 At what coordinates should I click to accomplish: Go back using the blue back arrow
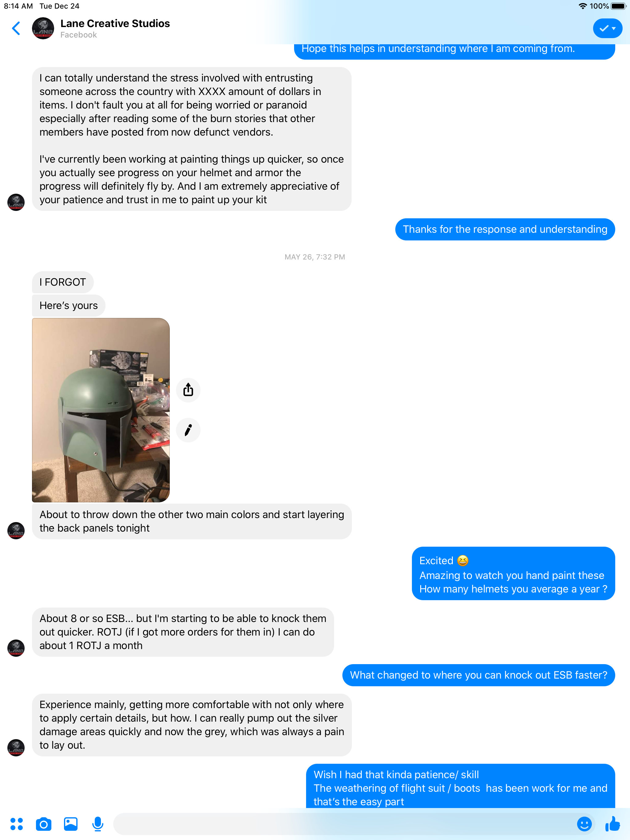[x=16, y=29]
